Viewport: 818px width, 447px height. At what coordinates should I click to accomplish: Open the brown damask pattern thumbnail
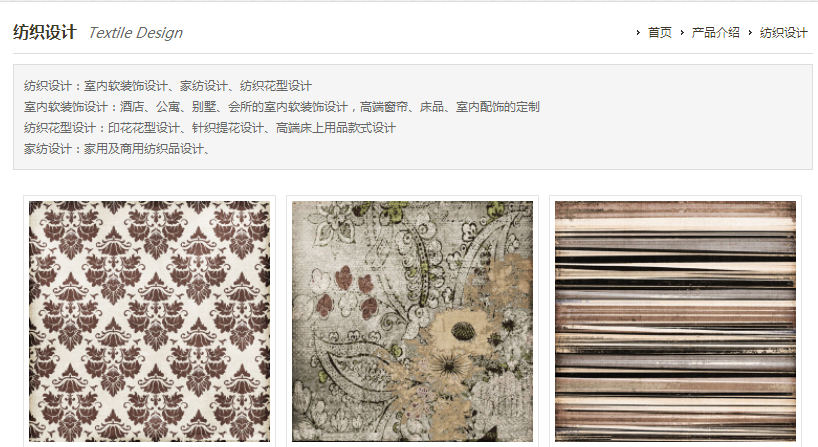pyautogui.click(x=149, y=321)
